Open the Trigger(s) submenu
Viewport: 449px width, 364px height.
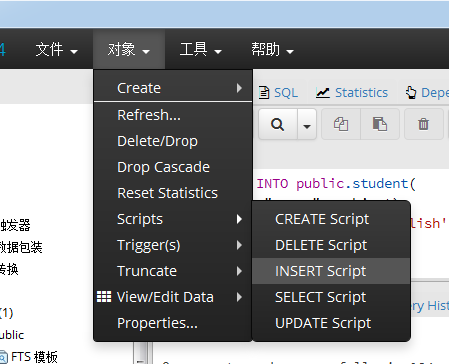click(173, 245)
